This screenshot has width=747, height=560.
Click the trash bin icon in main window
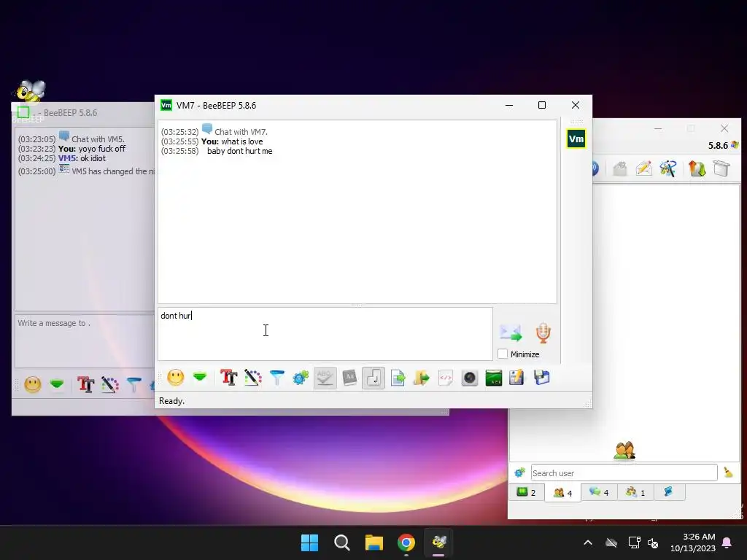pos(721,168)
